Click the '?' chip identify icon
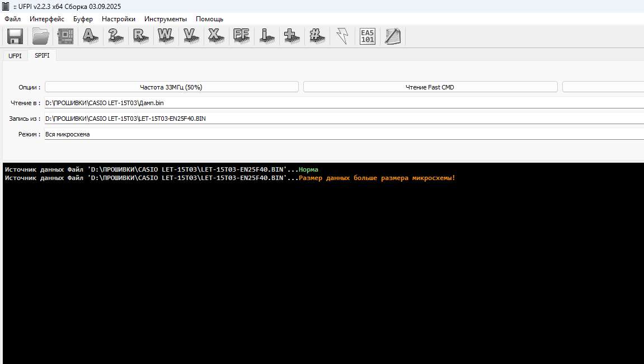 coord(115,36)
